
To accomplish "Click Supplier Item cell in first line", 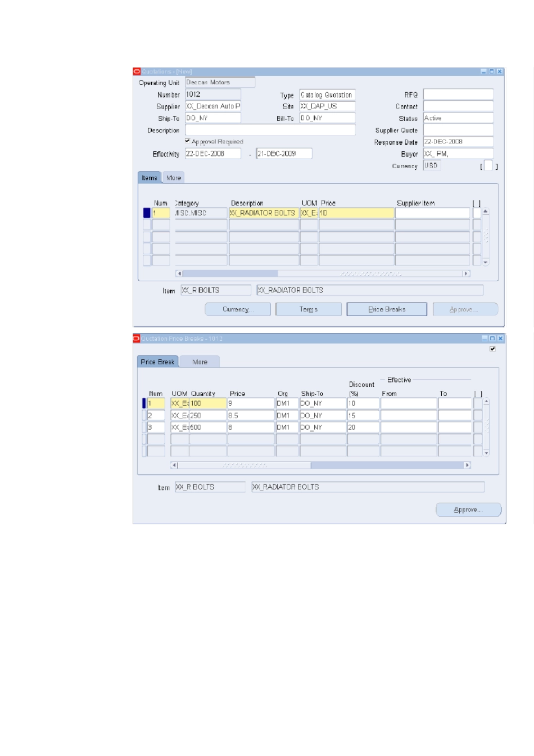I will coord(432,213).
